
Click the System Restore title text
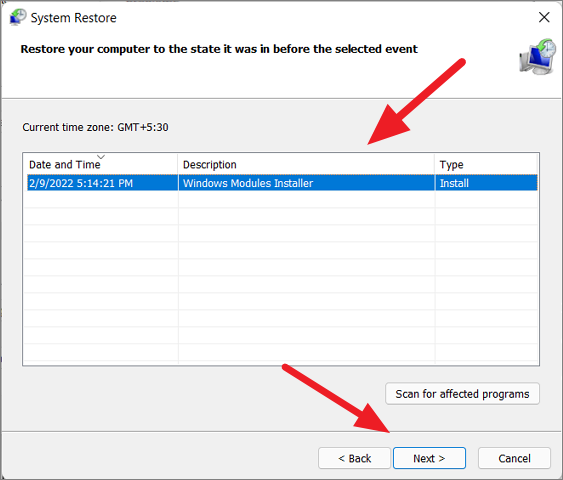(x=74, y=18)
